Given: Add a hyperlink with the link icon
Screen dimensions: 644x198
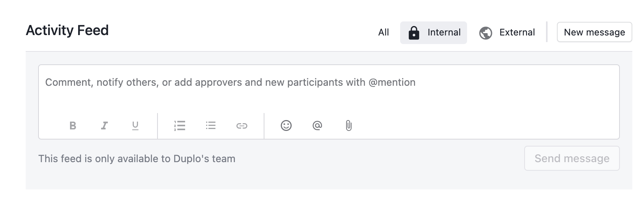Looking at the screenshot, I should [x=242, y=126].
